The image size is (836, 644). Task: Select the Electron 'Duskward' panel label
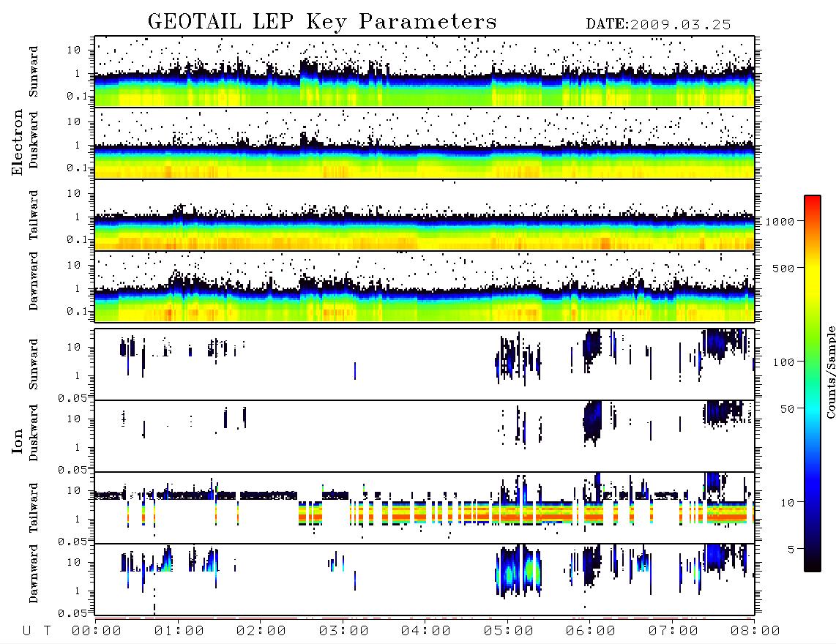coord(34,140)
